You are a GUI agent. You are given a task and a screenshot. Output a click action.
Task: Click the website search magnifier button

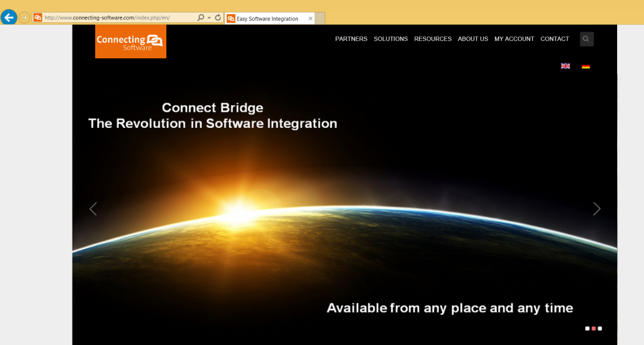(x=586, y=39)
